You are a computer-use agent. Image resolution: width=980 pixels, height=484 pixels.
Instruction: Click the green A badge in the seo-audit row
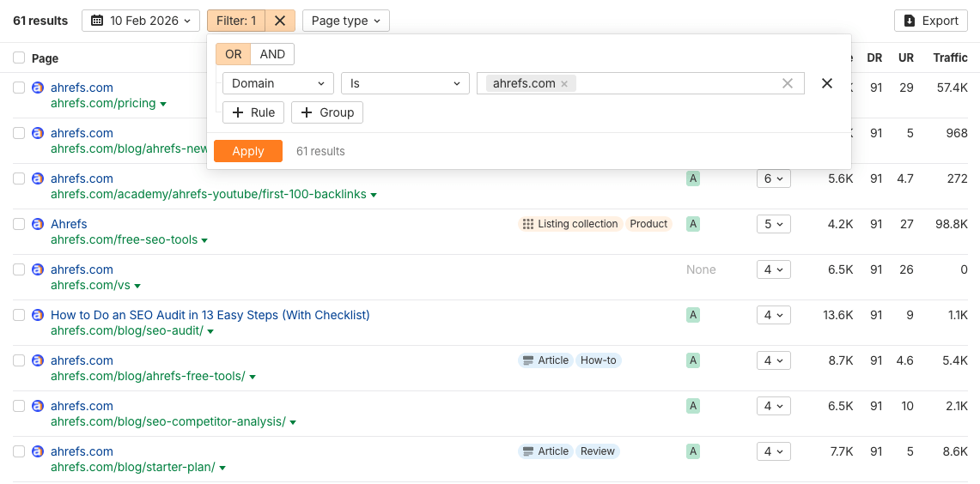click(x=692, y=315)
